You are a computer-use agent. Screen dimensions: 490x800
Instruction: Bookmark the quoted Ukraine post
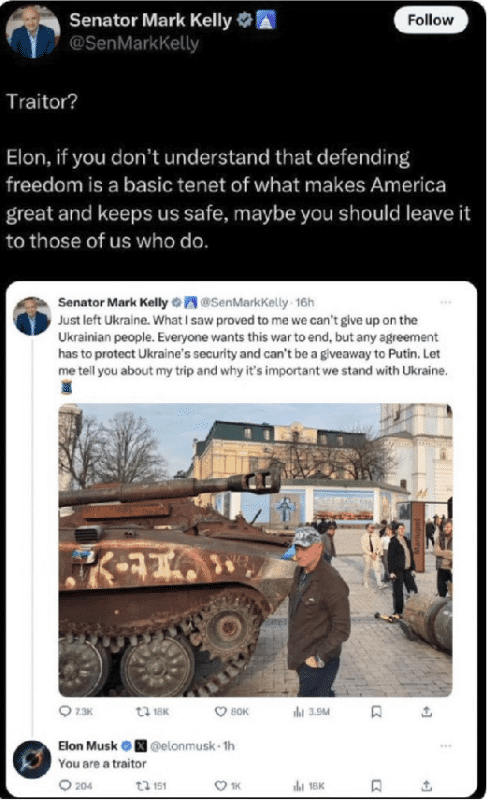[376, 711]
